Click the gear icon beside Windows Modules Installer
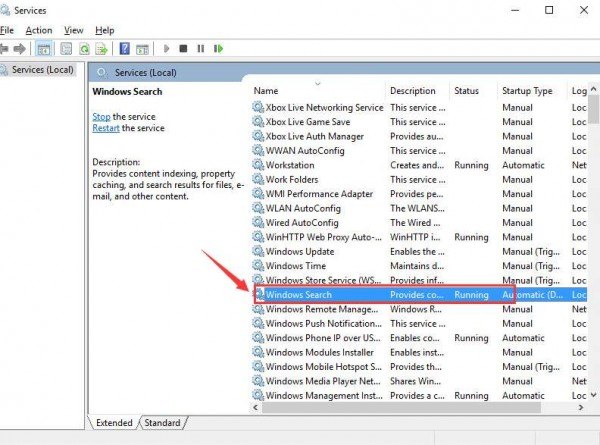Image resolution: width=600 pixels, height=445 pixels. (x=258, y=352)
